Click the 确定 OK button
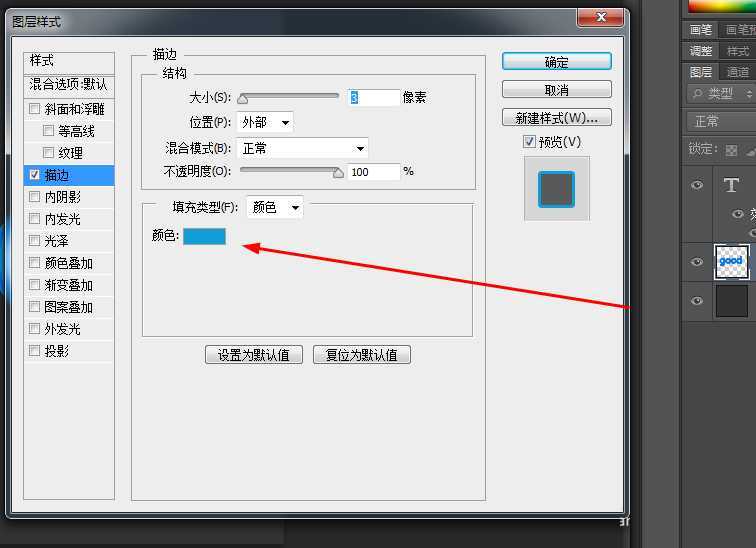756x548 pixels. [x=557, y=62]
